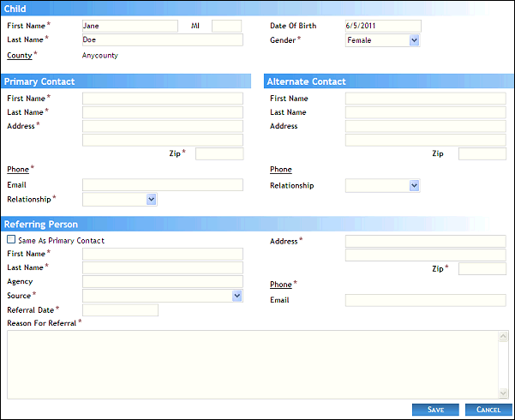The height and width of the screenshot is (420, 515).
Task: Open the County link
Action: [19, 56]
